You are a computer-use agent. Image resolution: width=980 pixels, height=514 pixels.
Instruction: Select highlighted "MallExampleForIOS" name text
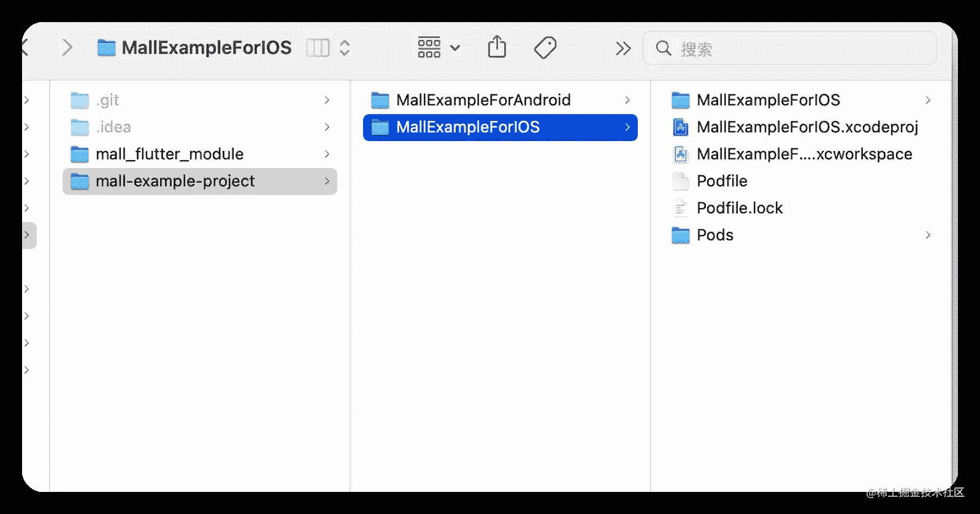pyautogui.click(x=468, y=127)
